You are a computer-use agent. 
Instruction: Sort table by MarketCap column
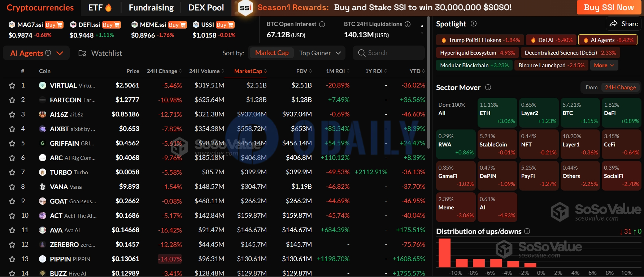click(251, 71)
